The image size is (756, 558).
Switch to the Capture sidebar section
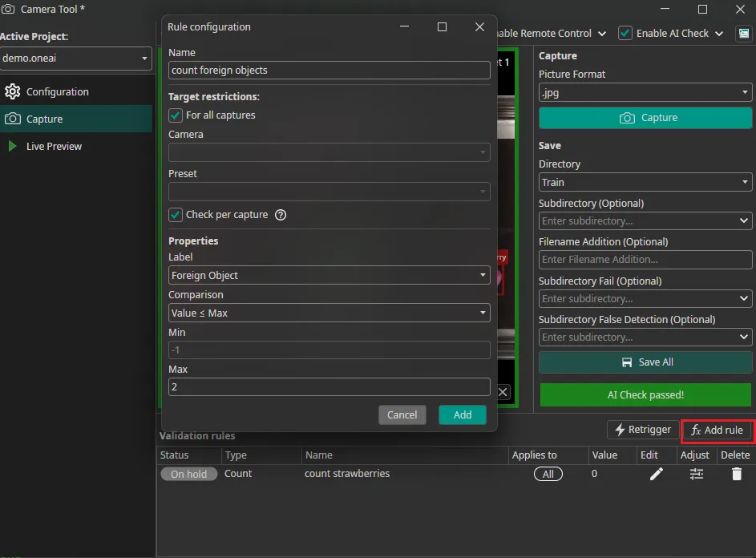(x=48, y=118)
